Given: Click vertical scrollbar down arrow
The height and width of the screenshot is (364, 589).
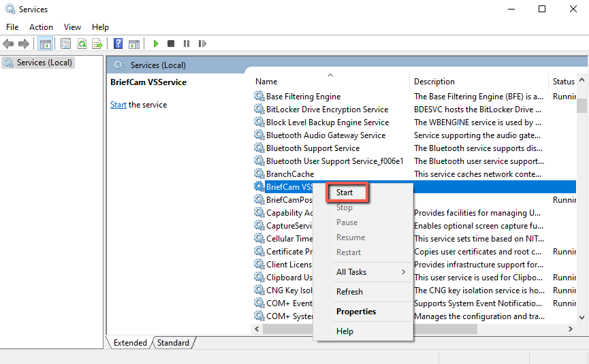Looking at the screenshot, I should (582, 318).
